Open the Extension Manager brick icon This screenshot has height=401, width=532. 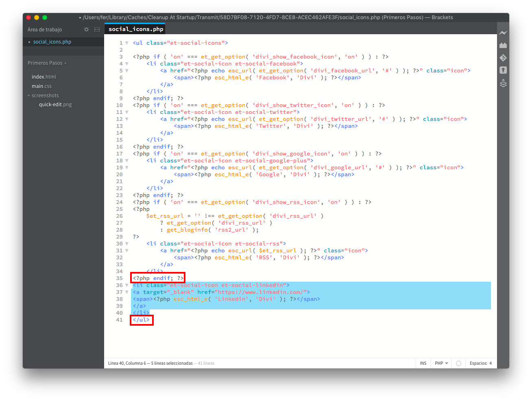(x=503, y=45)
